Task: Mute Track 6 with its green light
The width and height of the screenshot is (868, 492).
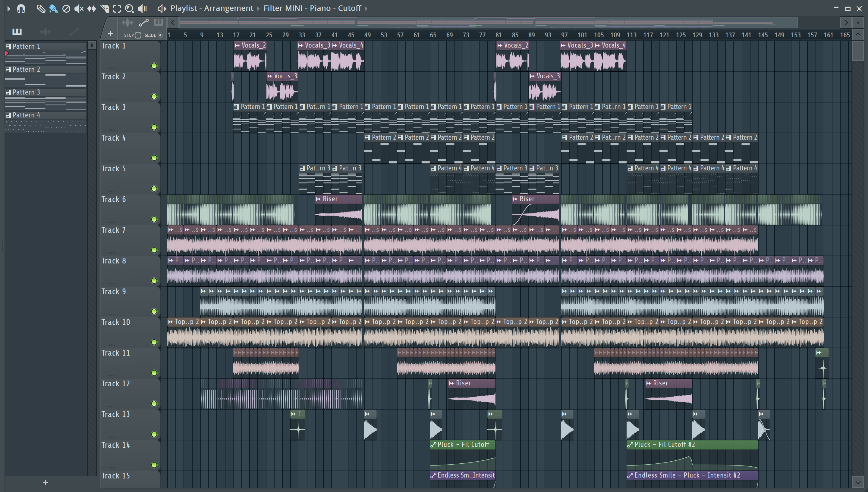Action: tap(154, 220)
